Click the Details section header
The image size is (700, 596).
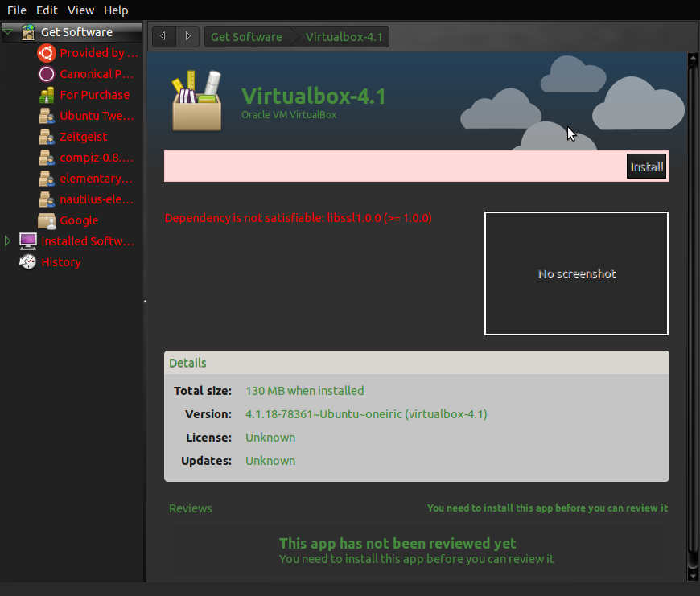(417, 363)
